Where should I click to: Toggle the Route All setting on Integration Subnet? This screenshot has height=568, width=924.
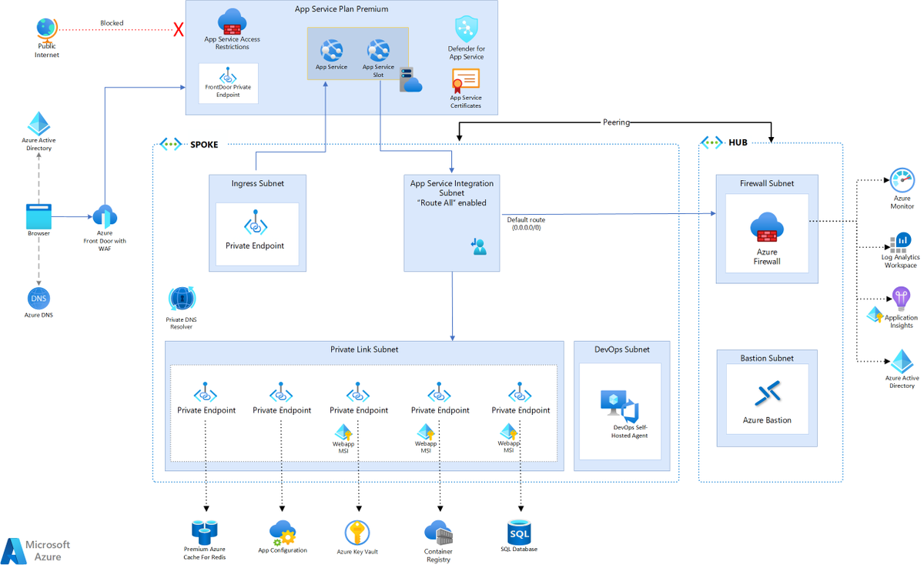(x=451, y=202)
